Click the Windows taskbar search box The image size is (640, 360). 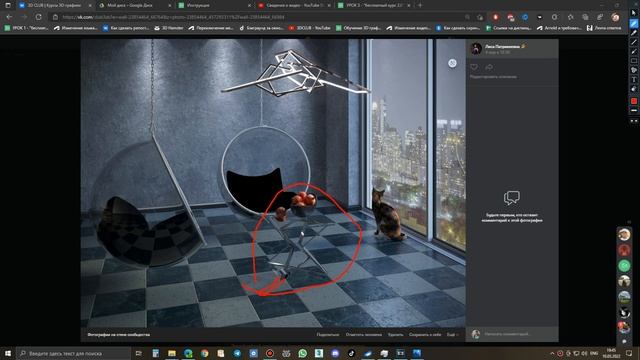(73, 353)
